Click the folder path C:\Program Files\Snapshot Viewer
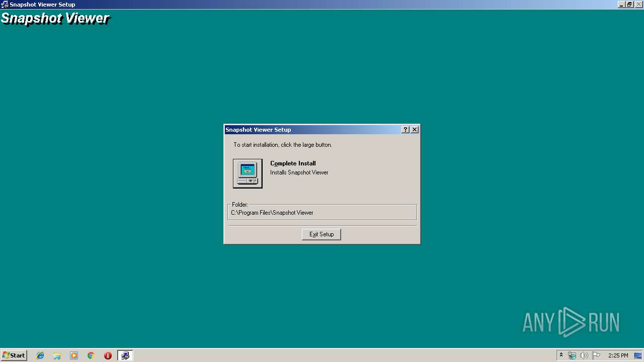This screenshot has width=644, height=362. 272,213
